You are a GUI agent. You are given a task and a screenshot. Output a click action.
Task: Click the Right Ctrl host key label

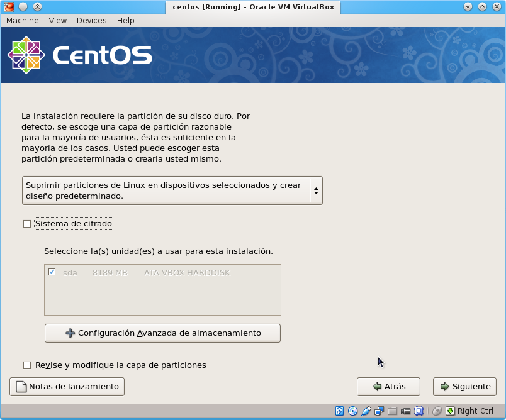tap(475, 411)
